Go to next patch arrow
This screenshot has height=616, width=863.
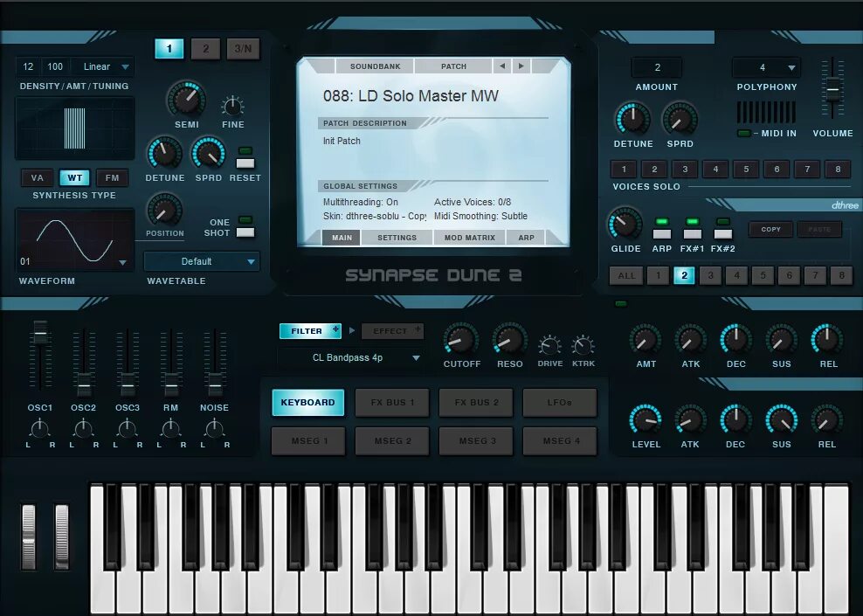click(x=521, y=66)
